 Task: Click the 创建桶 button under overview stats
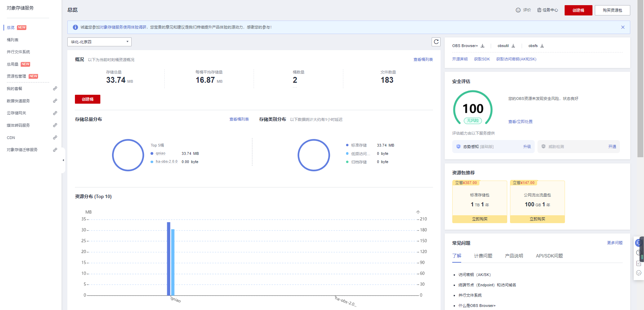coord(88,99)
